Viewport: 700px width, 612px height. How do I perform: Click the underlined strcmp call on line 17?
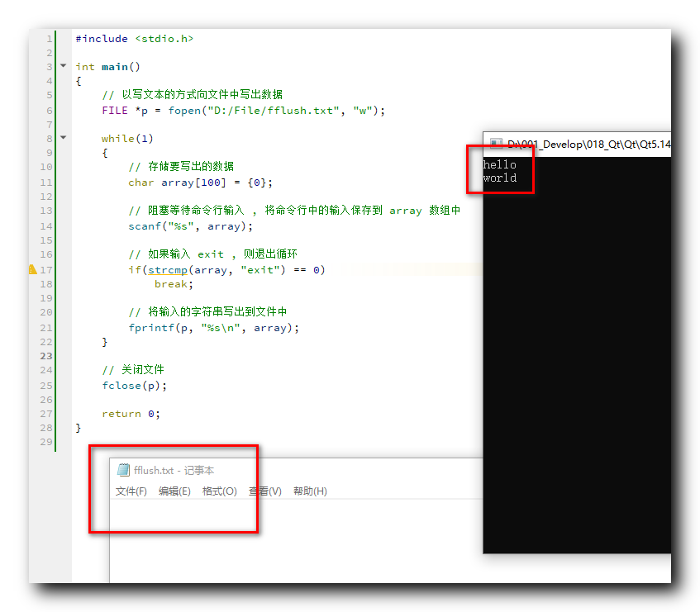tap(168, 270)
